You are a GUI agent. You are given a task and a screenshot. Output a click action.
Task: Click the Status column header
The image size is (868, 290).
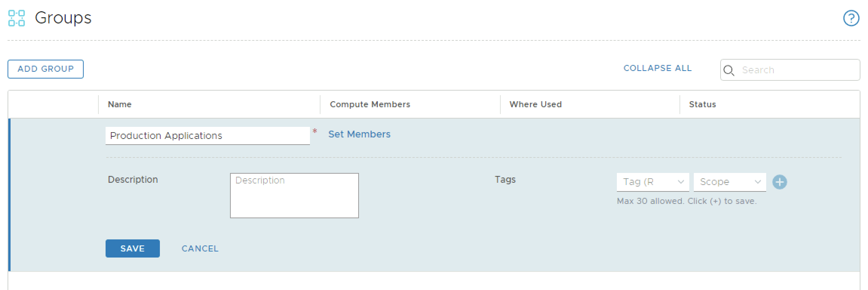[702, 105]
